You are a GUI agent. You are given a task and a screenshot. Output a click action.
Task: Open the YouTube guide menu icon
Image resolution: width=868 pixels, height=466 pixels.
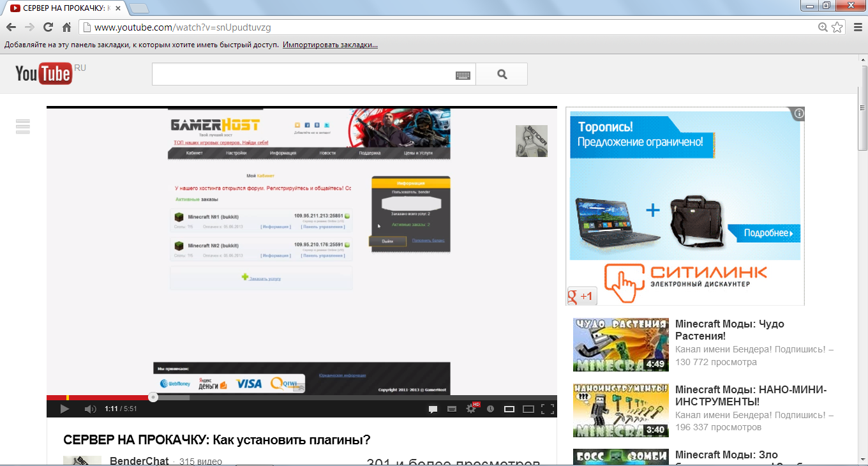(23, 126)
